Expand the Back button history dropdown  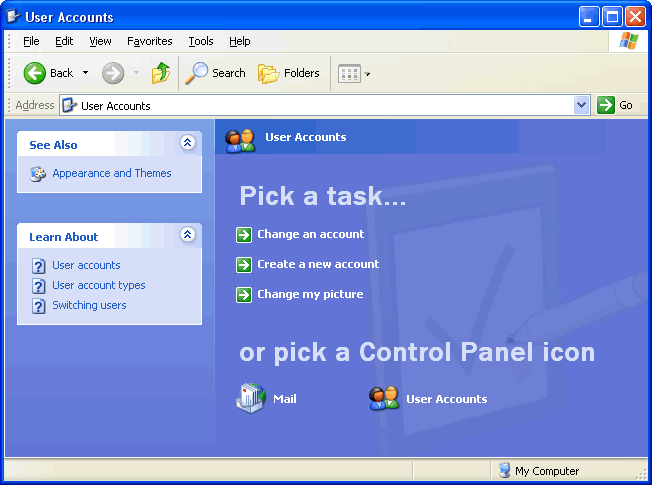[86, 73]
